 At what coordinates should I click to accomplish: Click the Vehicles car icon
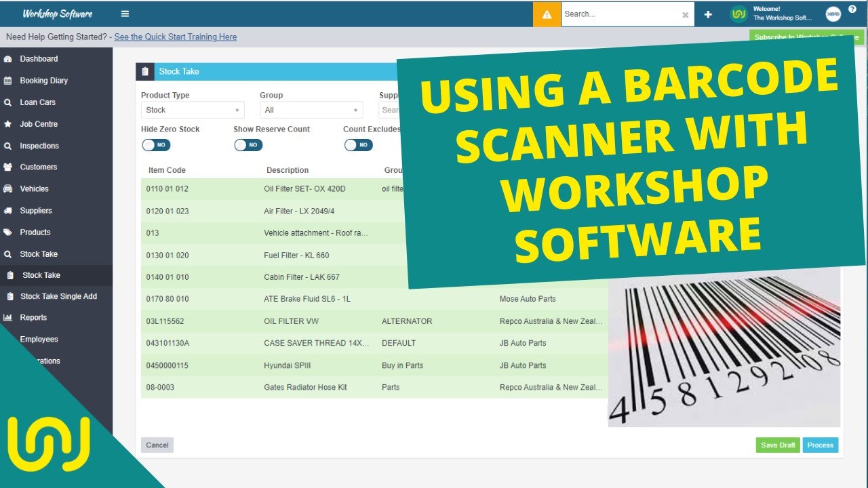[x=8, y=188]
